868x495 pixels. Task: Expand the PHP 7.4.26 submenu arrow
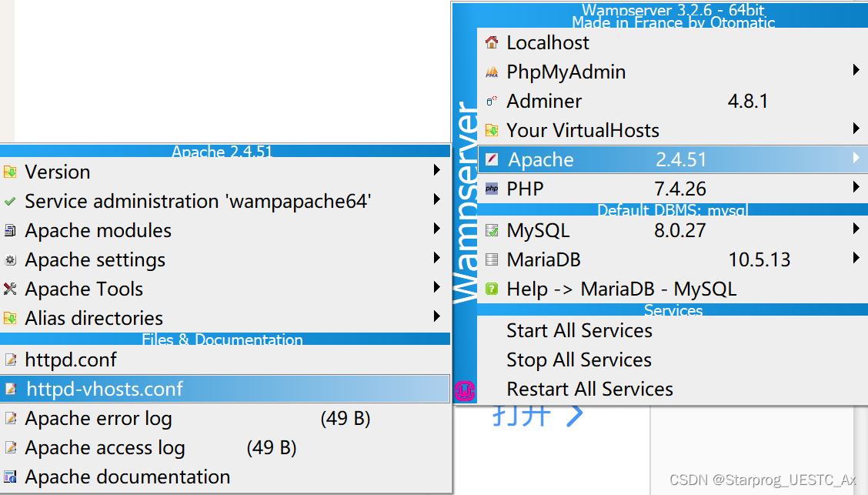pos(856,187)
